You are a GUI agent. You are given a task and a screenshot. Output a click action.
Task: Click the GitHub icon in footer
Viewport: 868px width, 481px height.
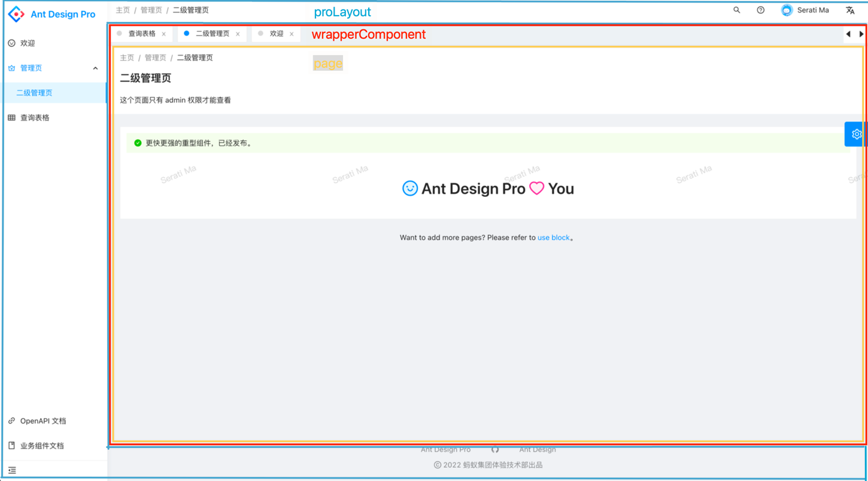pyautogui.click(x=495, y=449)
